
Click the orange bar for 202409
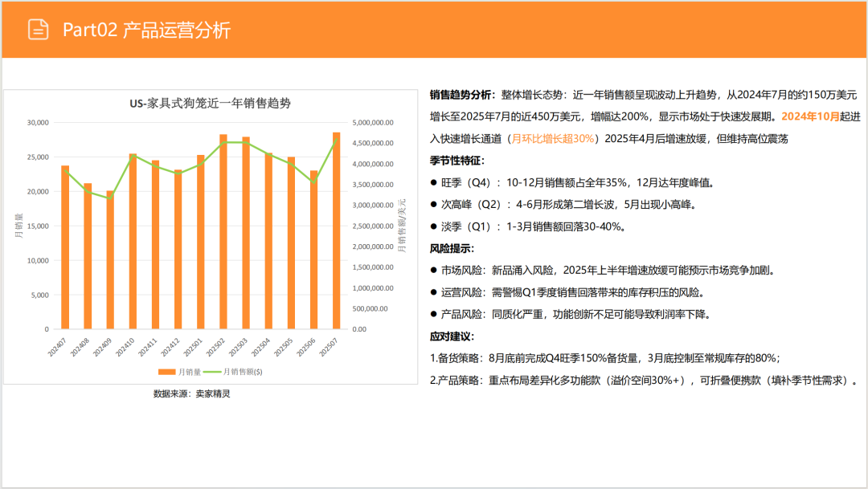click(110, 260)
